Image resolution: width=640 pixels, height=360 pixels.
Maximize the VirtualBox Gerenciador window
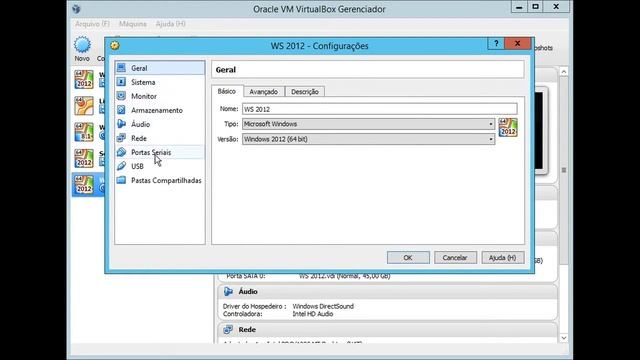tap(536, 7)
